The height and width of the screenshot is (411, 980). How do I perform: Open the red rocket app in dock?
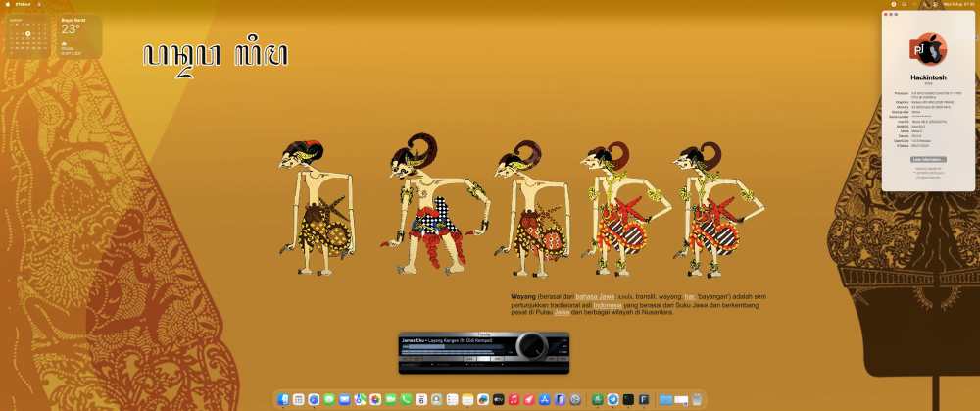(x=529, y=399)
